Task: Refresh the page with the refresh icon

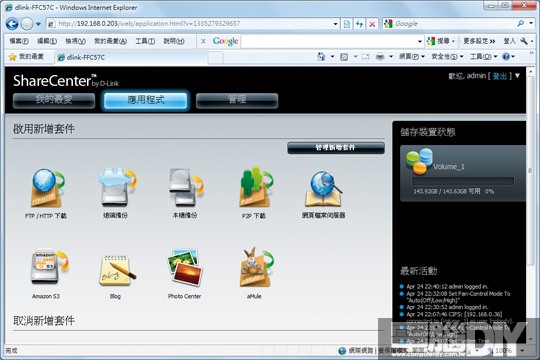Action: (359, 24)
